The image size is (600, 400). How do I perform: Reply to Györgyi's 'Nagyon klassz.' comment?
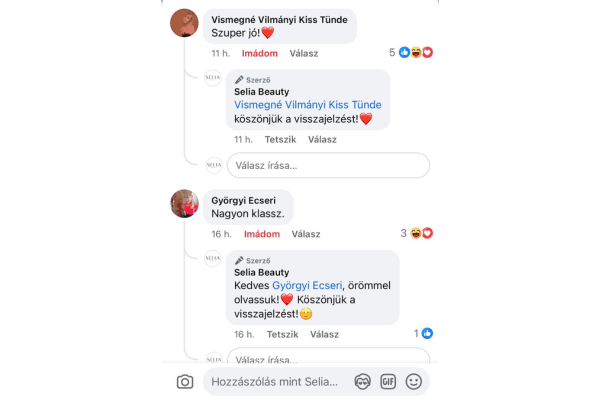[306, 234]
